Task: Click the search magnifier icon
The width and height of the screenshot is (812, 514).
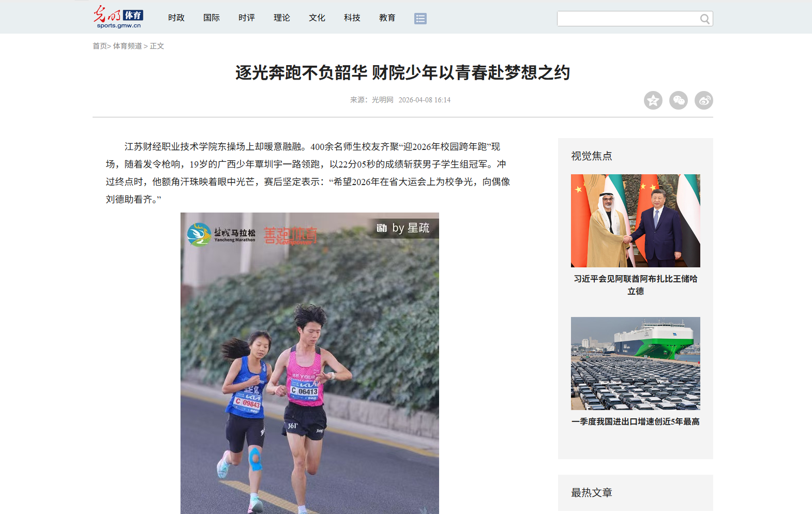Action: (x=704, y=19)
